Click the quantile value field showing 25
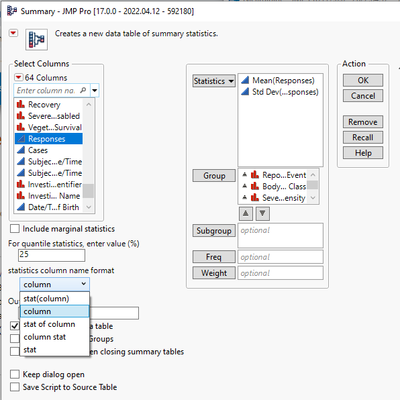The height and width of the screenshot is (400, 400). point(52,255)
